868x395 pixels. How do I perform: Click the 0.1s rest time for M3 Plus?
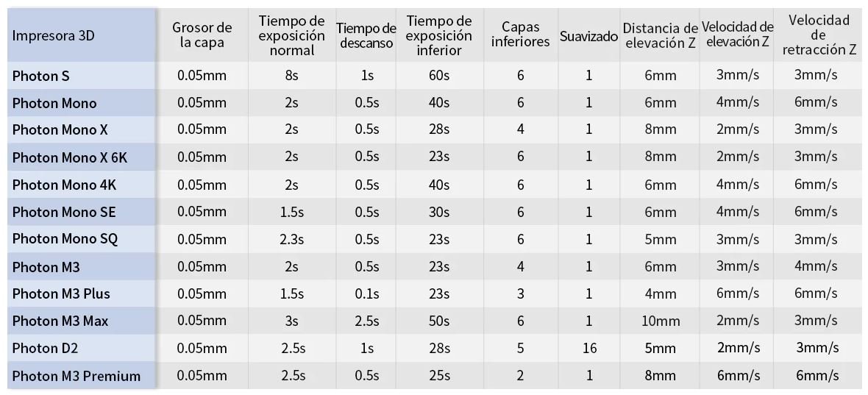(366, 294)
